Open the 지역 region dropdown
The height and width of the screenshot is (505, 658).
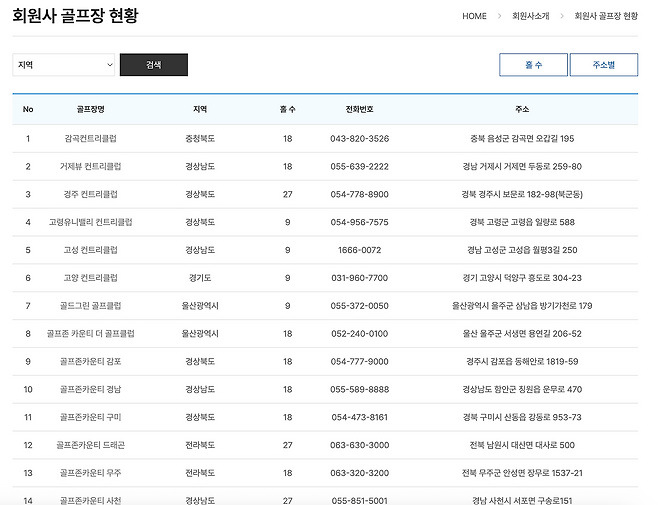coord(65,65)
